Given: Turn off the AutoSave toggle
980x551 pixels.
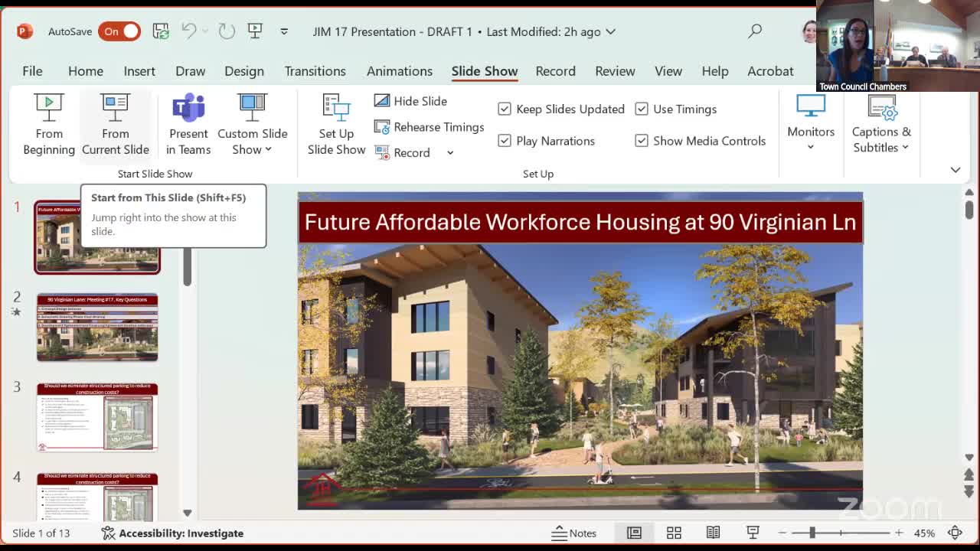Looking at the screenshot, I should [119, 31].
